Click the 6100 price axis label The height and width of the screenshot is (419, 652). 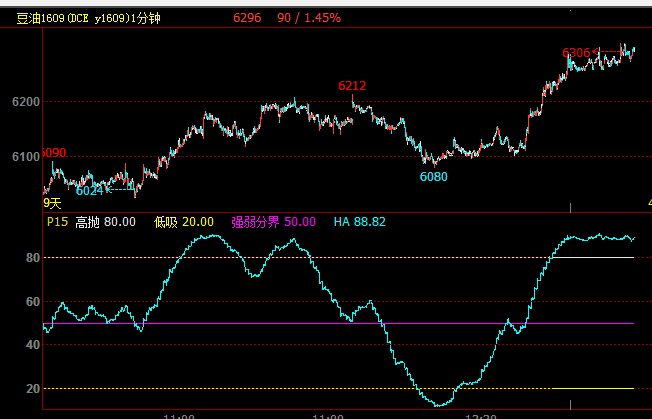click(25, 157)
